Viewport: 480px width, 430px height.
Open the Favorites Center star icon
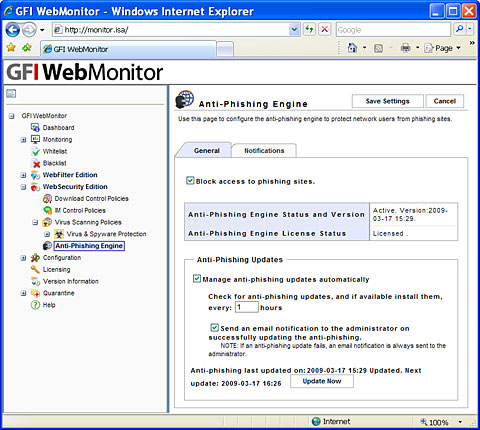[11, 48]
